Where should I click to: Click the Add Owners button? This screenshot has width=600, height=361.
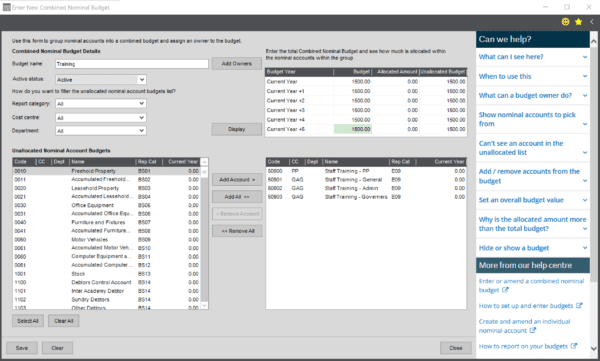pos(236,64)
